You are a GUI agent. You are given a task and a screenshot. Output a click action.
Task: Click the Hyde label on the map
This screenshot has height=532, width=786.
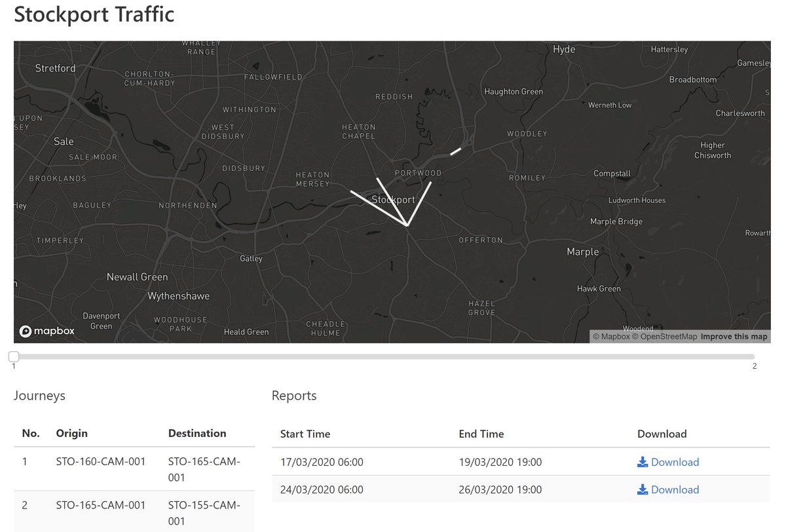click(564, 49)
